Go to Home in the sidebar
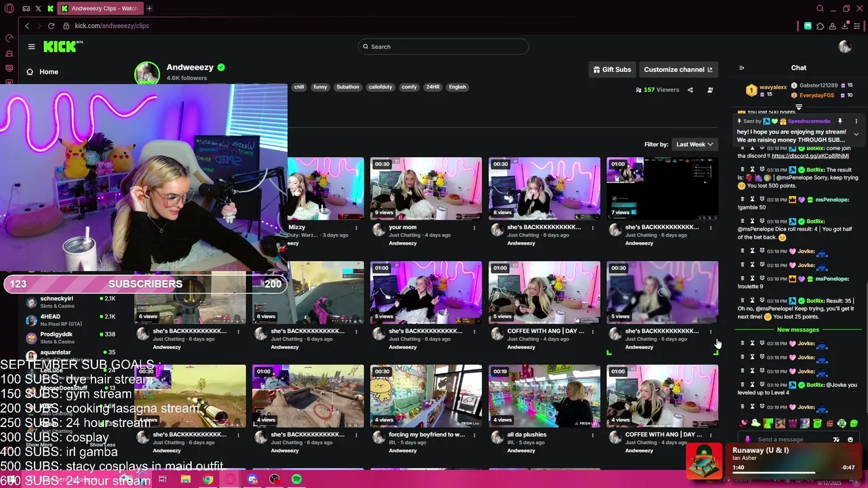868x488 pixels. [42, 72]
